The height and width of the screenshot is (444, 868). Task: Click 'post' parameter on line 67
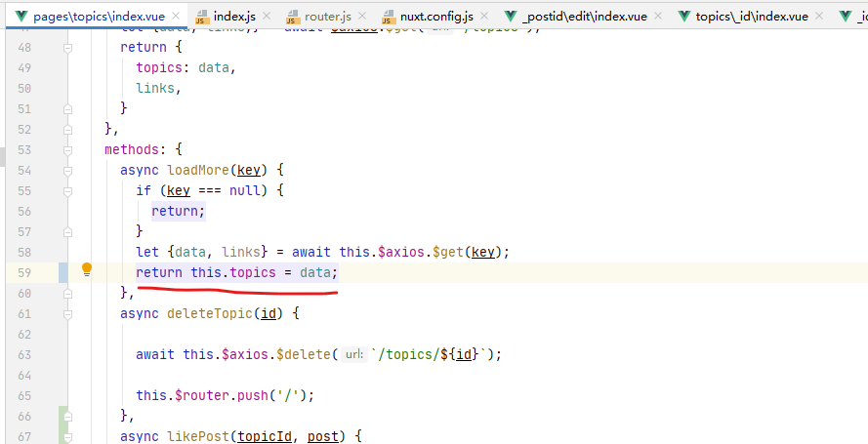pos(323,436)
